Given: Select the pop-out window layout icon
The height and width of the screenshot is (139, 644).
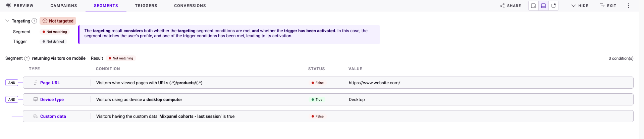Looking at the screenshot, I should coord(553,6).
